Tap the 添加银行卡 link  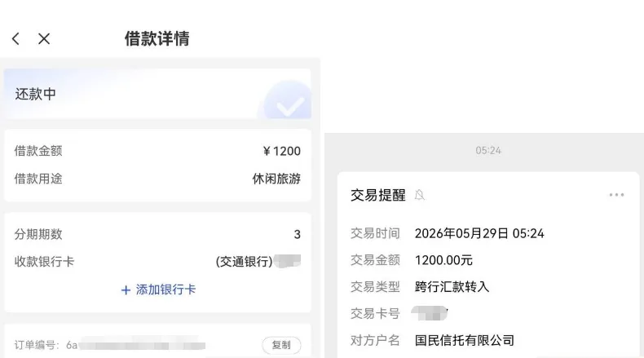[x=158, y=289]
